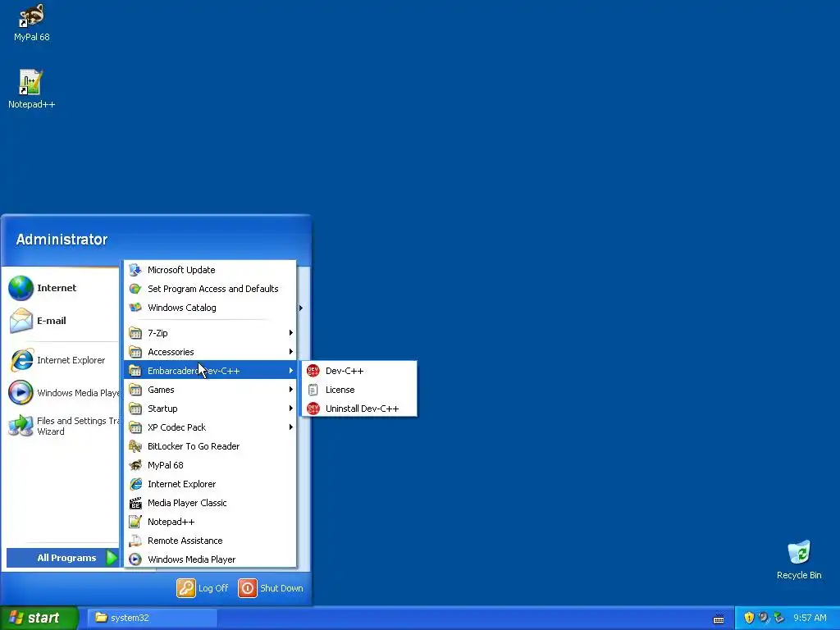Click the Start button
840x630 pixels.
coord(39,618)
